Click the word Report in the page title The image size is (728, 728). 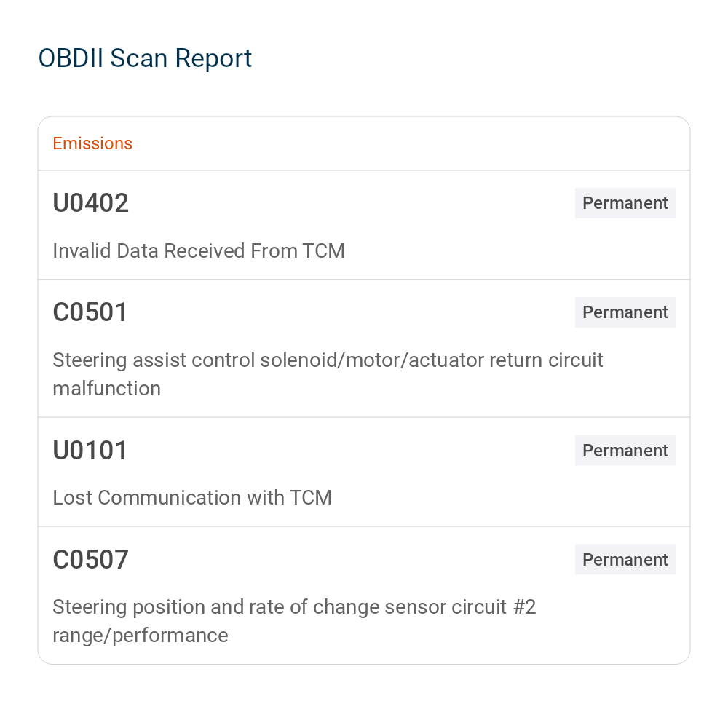point(213,58)
